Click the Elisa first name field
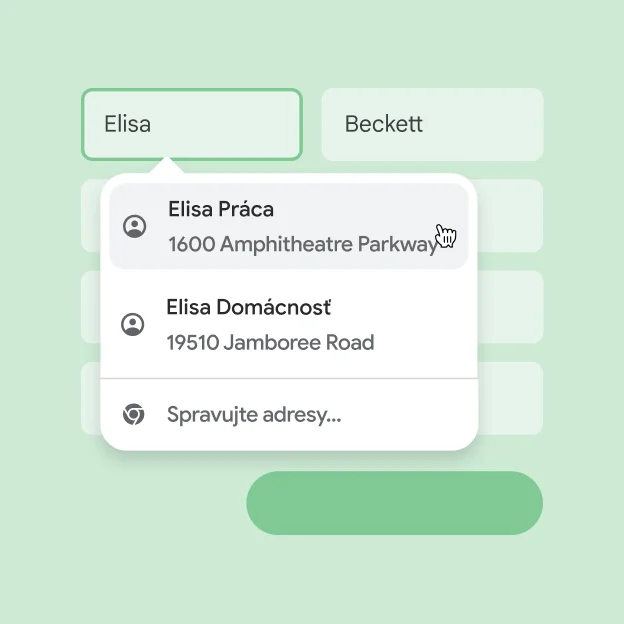The height and width of the screenshot is (624, 624). pyautogui.click(x=191, y=124)
